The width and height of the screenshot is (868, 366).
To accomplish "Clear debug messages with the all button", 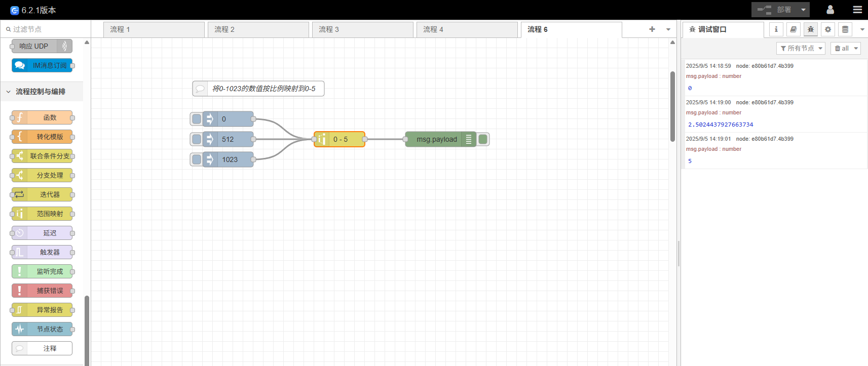I will pos(842,48).
